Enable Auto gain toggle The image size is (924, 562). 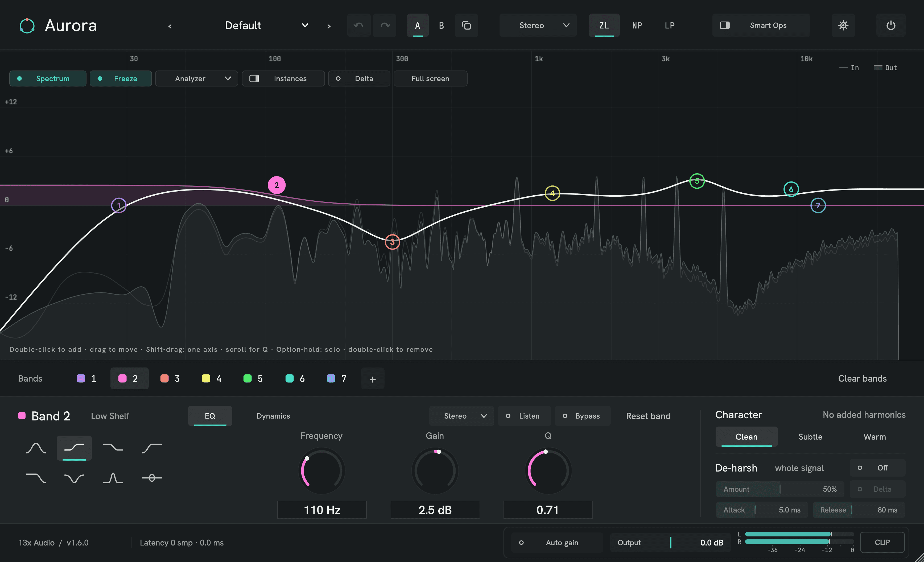[557, 543]
